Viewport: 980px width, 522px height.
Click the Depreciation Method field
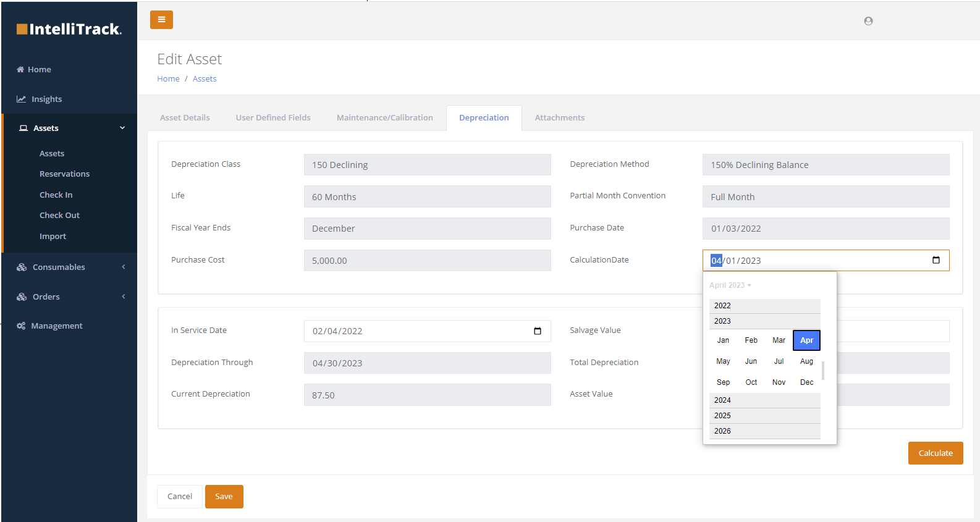coord(826,165)
